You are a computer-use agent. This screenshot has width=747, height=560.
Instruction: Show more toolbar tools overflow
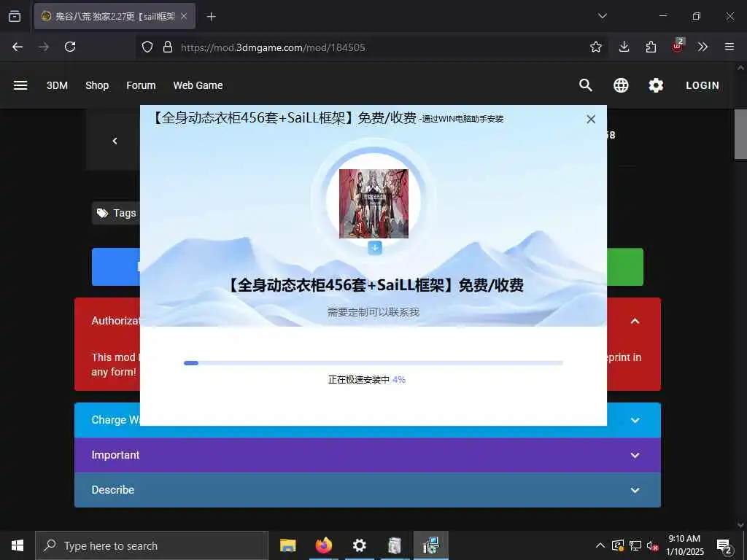point(703,47)
